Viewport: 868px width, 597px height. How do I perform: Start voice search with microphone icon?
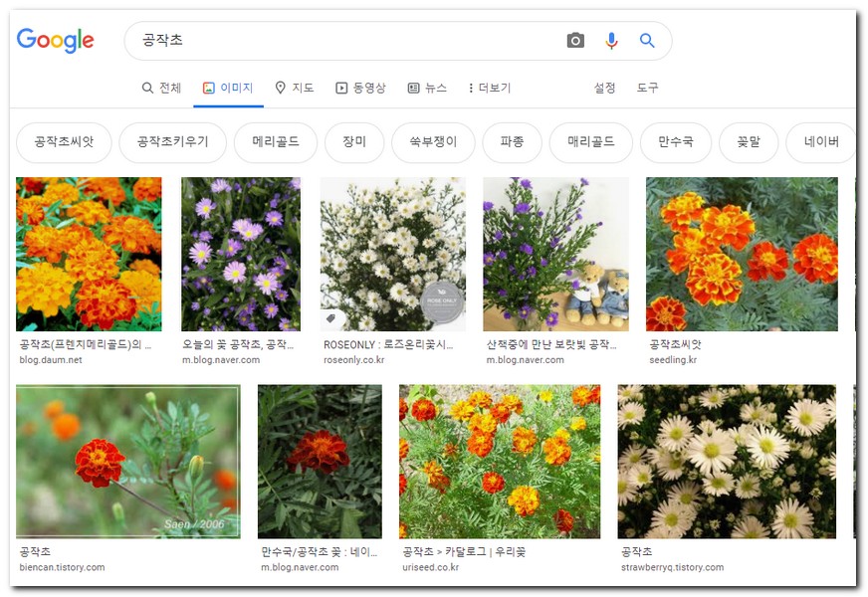pos(611,41)
